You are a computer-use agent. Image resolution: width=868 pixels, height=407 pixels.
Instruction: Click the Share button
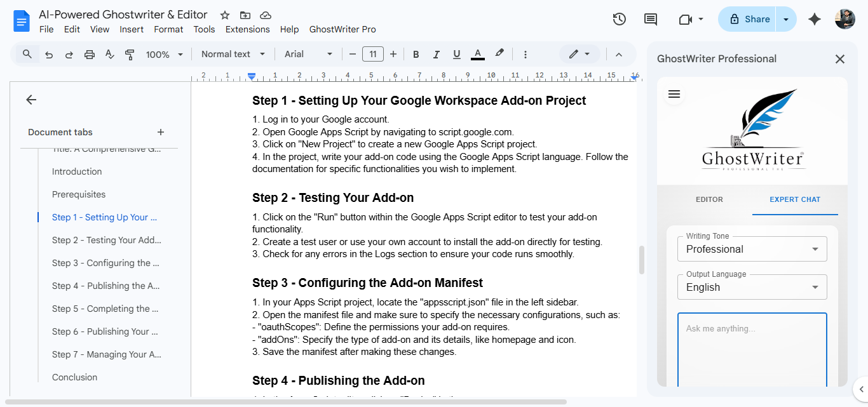[x=752, y=19]
